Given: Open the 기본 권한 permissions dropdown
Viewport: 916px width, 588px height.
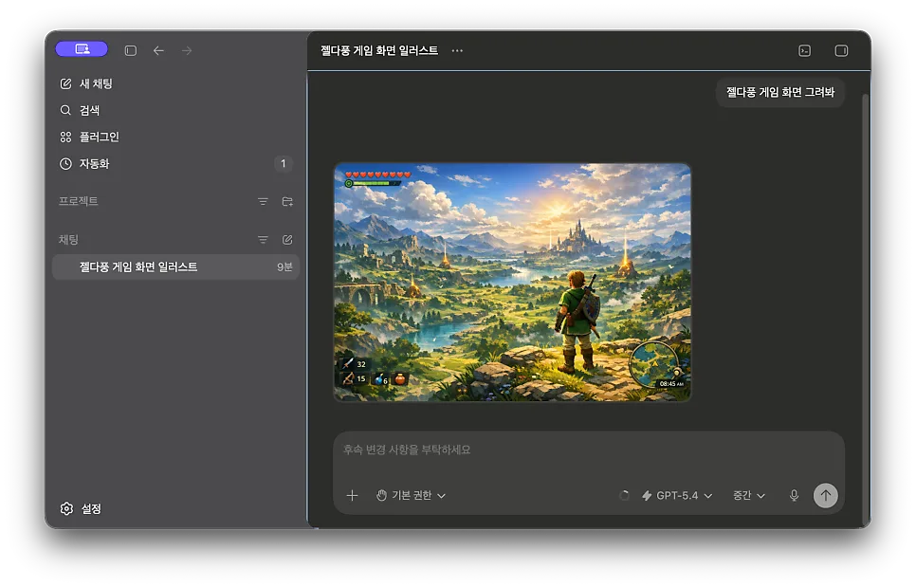Looking at the screenshot, I should pyautogui.click(x=411, y=496).
